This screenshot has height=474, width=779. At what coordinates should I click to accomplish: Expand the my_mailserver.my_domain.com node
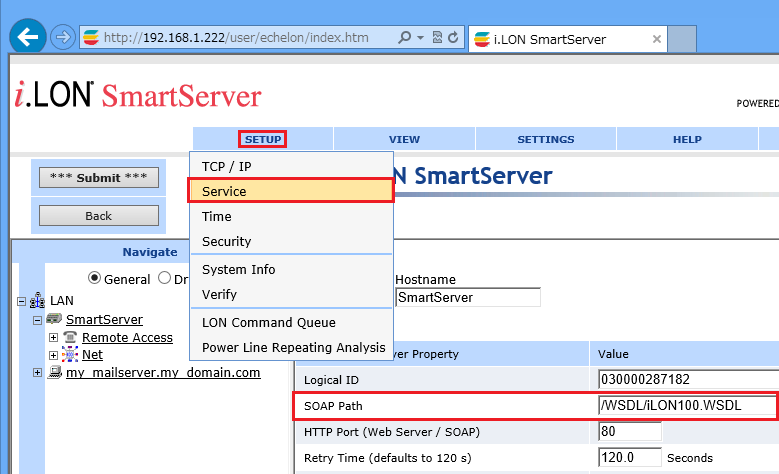pos(38,373)
